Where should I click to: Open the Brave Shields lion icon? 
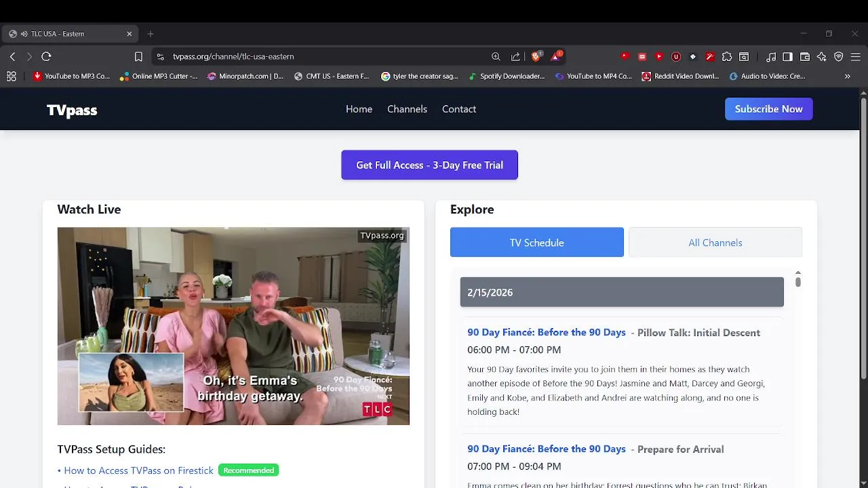point(536,56)
